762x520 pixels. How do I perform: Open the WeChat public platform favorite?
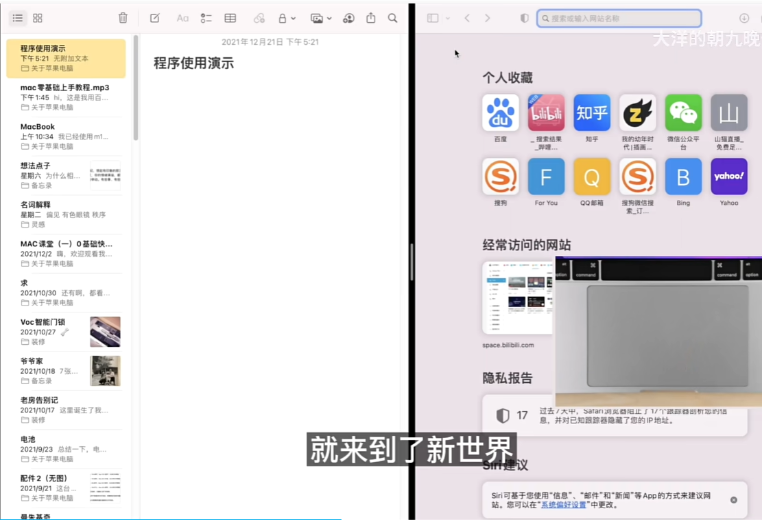[683, 113]
